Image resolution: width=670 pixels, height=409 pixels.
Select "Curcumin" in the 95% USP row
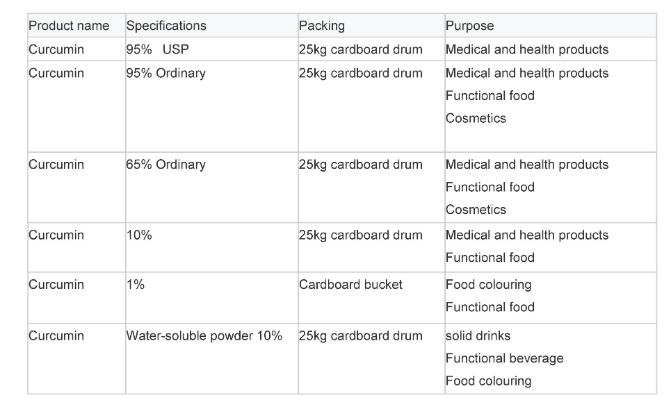[57, 49]
